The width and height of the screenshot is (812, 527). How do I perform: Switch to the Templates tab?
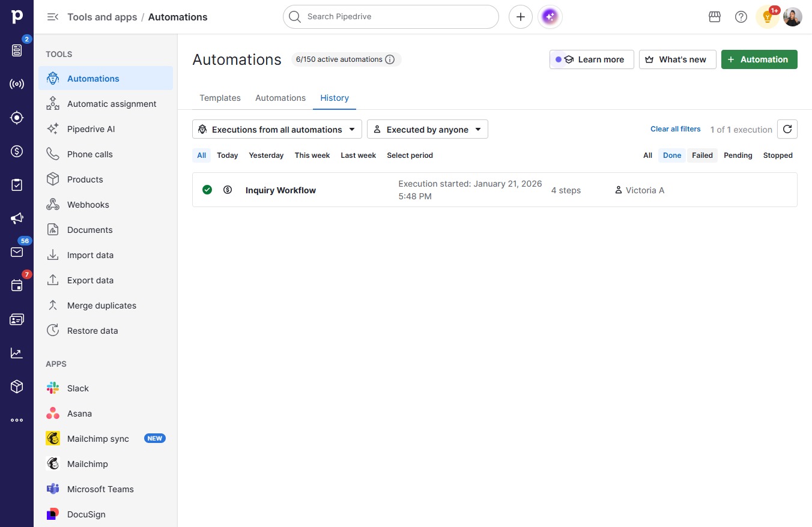tap(220, 98)
